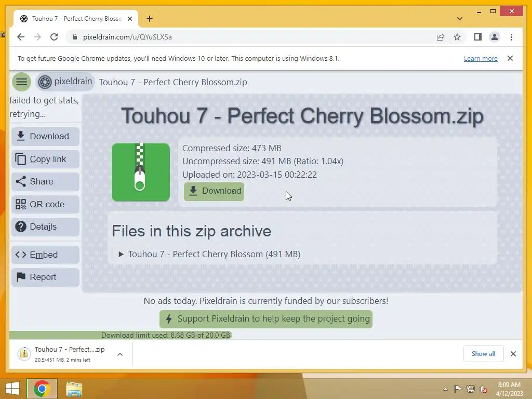Copy the file link from sidebar
The image size is (532, 399).
point(46,159)
